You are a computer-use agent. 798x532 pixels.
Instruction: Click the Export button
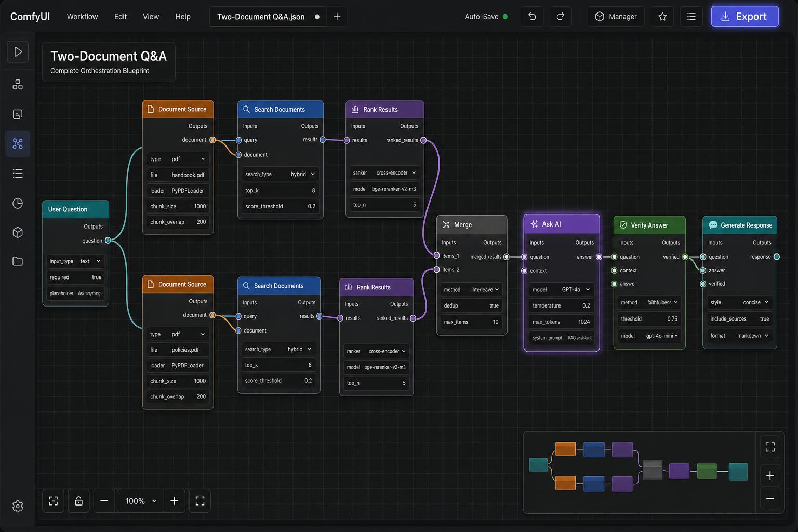pyautogui.click(x=744, y=17)
